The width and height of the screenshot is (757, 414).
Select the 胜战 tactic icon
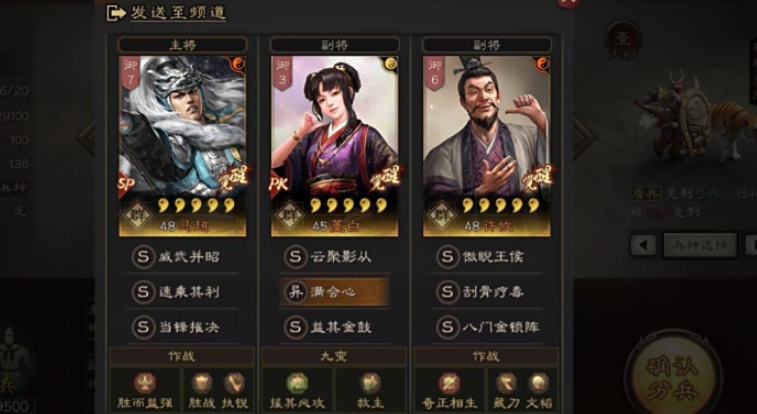click(202, 384)
